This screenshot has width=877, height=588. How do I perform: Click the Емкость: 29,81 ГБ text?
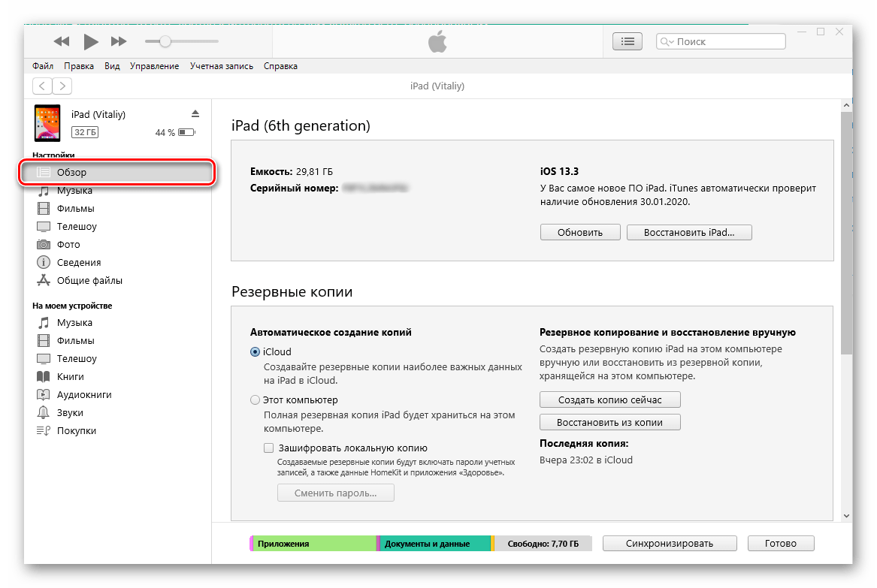pyautogui.click(x=292, y=171)
